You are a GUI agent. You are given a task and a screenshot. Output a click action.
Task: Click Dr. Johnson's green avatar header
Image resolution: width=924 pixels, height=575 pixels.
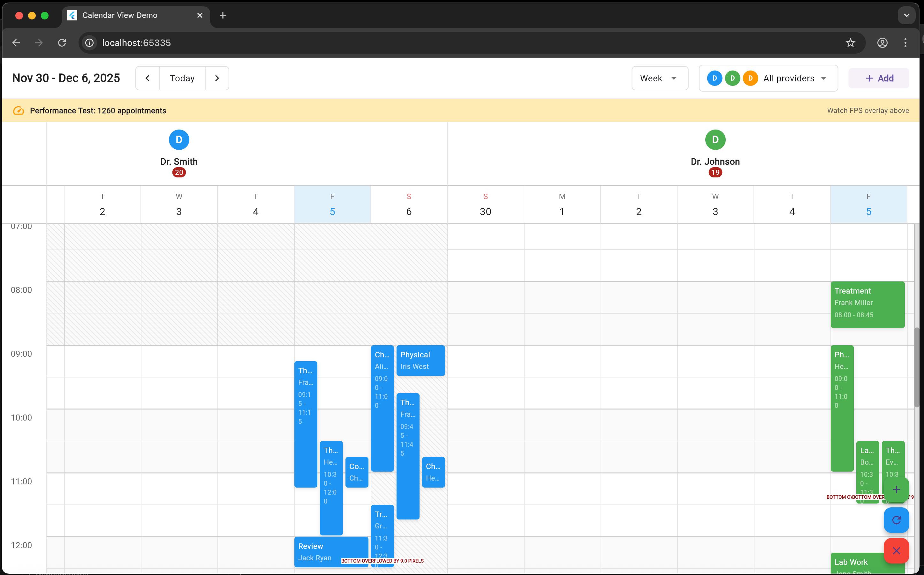coord(715,140)
